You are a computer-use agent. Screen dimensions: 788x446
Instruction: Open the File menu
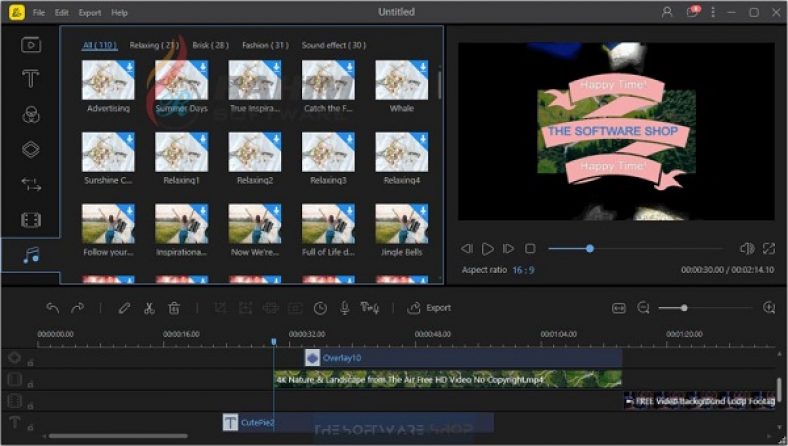point(39,13)
